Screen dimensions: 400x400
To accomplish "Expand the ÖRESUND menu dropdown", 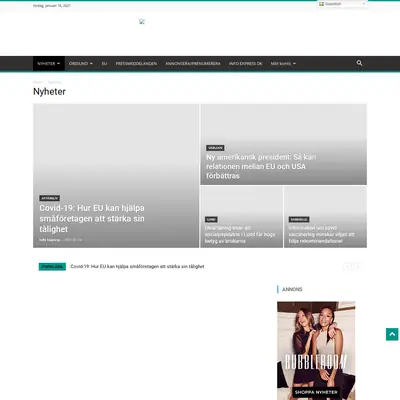I will pyautogui.click(x=81, y=64).
